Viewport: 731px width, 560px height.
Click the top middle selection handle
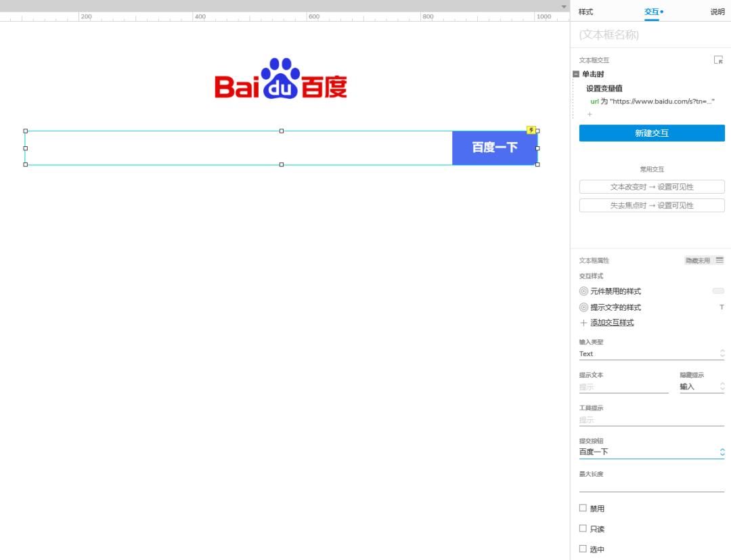click(282, 131)
